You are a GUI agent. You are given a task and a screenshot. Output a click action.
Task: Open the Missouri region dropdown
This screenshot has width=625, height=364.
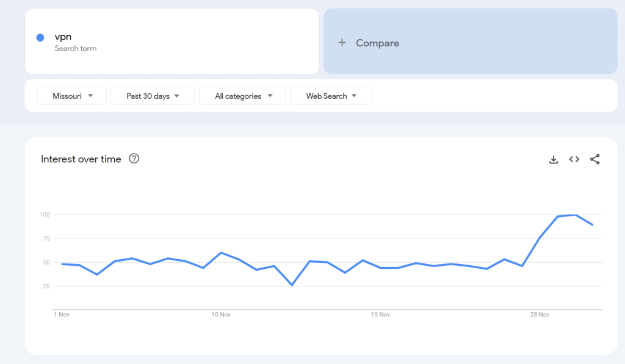click(x=72, y=96)
